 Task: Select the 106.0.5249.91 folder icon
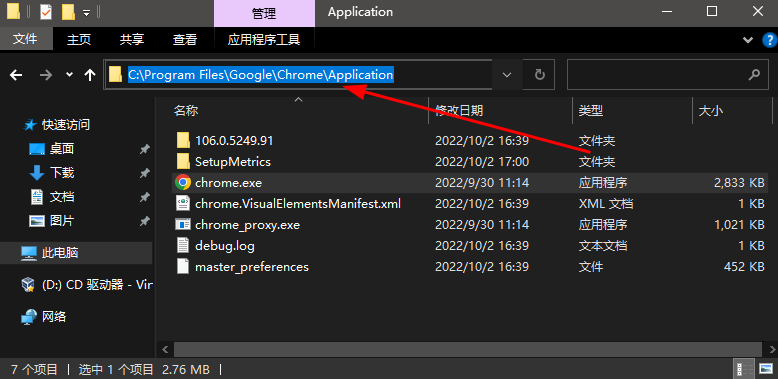click(183, 140)
